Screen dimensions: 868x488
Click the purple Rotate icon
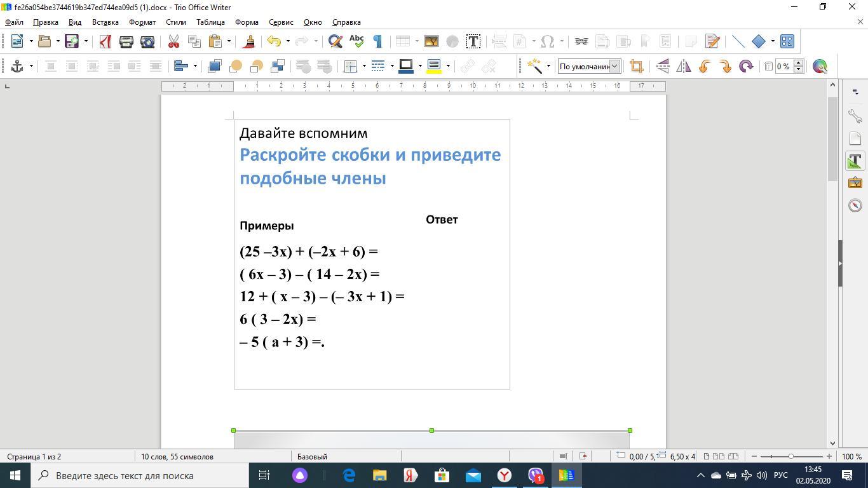click(746, 66)
